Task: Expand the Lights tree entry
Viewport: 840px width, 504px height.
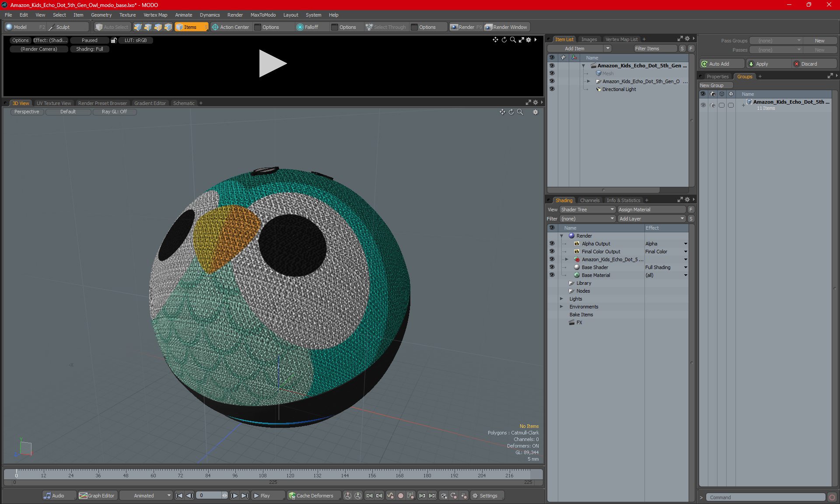Action: coord(561,299)
